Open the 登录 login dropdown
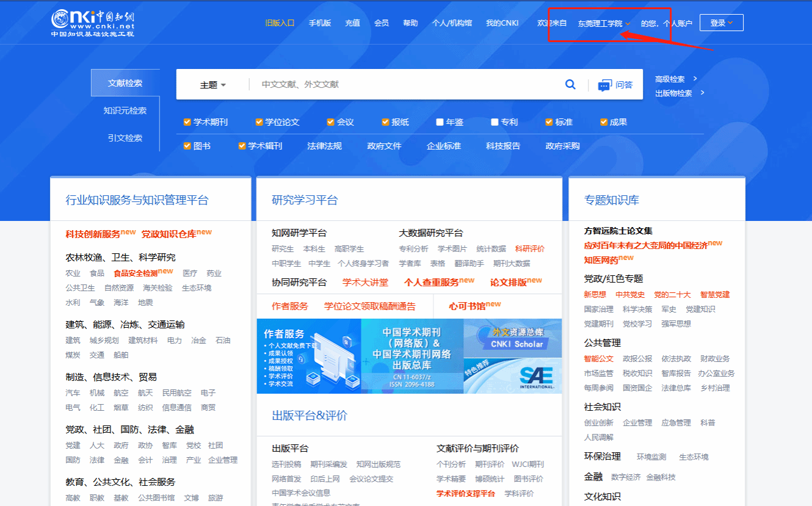This screenshot has width=812, height=506. pos(721,23)
